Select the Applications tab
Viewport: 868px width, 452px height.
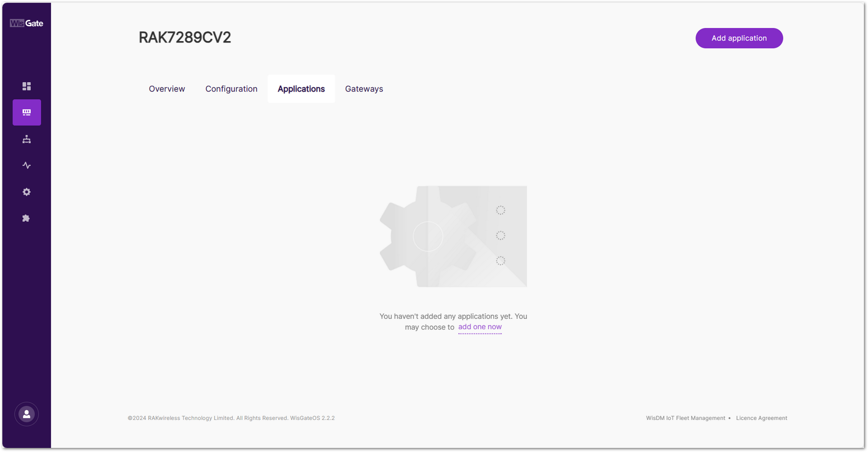[301, 89]
